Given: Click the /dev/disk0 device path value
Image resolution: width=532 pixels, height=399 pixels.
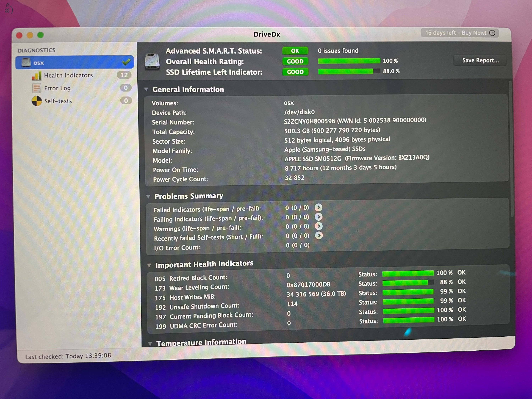Looking at the screenshot, I should [299, 112].
